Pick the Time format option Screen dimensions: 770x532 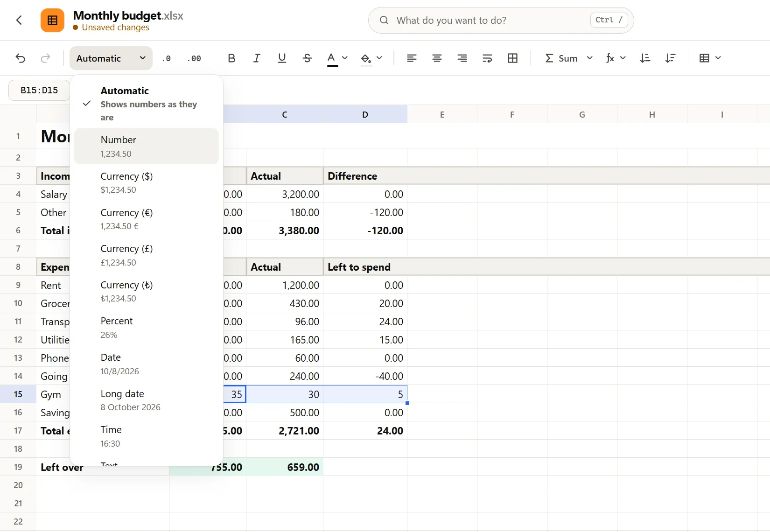[x=147, y=436]
